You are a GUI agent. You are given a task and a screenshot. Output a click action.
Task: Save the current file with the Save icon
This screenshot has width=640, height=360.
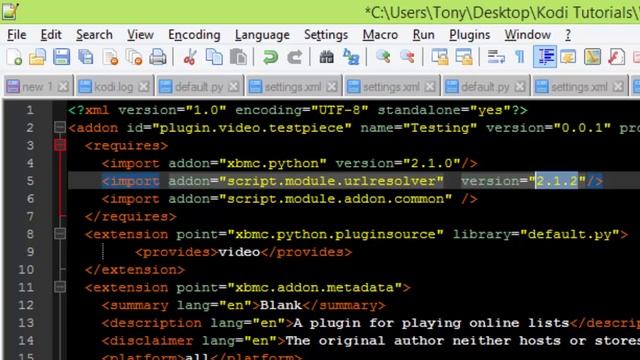61,57
